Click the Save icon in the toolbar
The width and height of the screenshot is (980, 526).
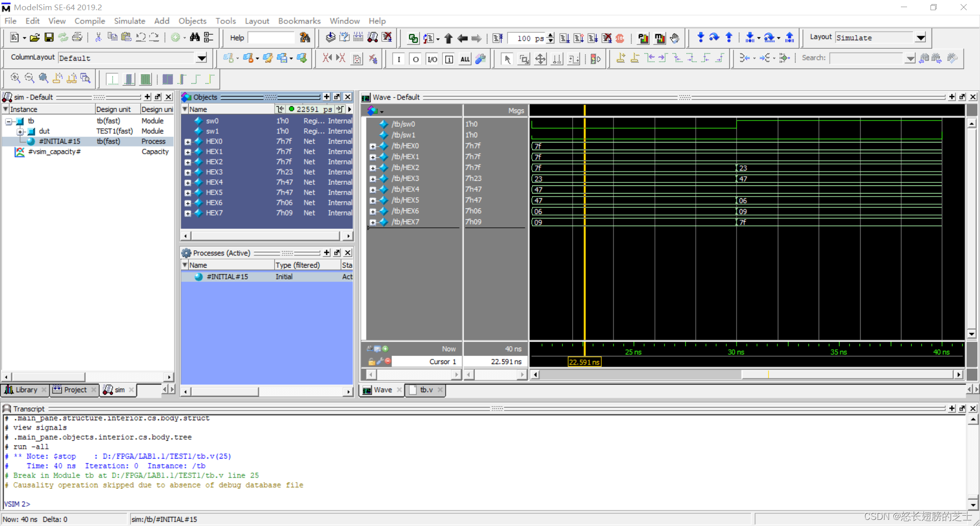[x=49, y=37]
